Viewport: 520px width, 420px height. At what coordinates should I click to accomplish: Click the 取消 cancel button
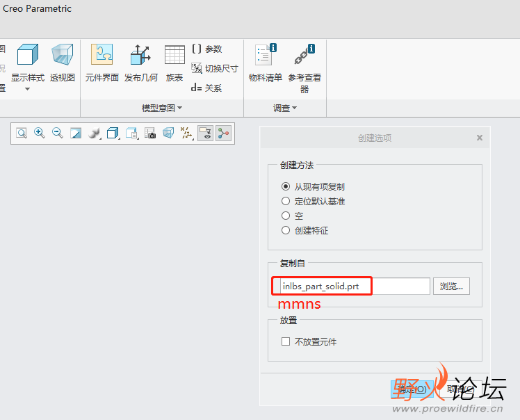coord(460,389)
